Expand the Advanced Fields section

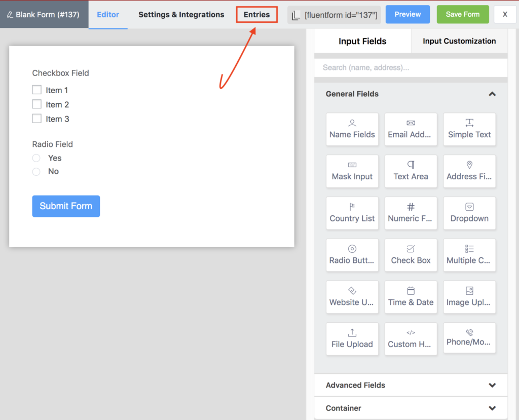click(x=492, y=385)
